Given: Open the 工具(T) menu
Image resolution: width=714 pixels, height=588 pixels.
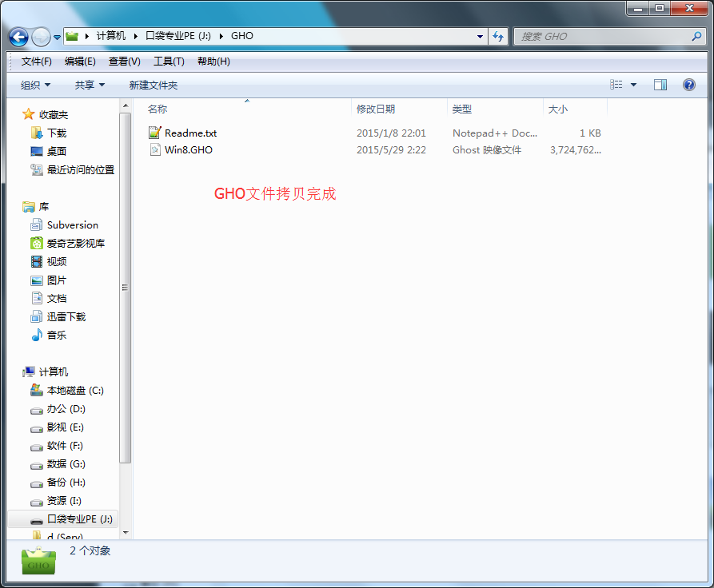Looking at the screenshot, I should (169, 62).
